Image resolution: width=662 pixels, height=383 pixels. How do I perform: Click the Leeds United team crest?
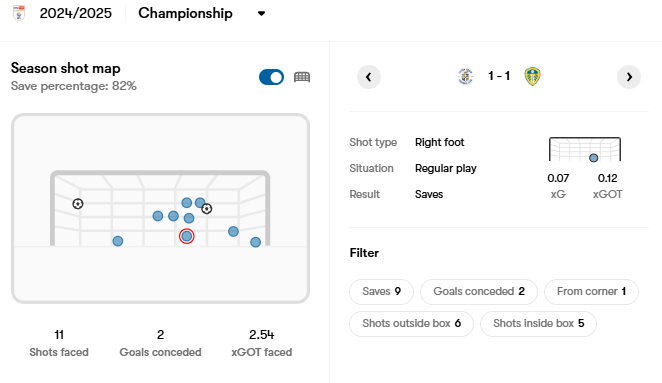click(x=532, y=76)
